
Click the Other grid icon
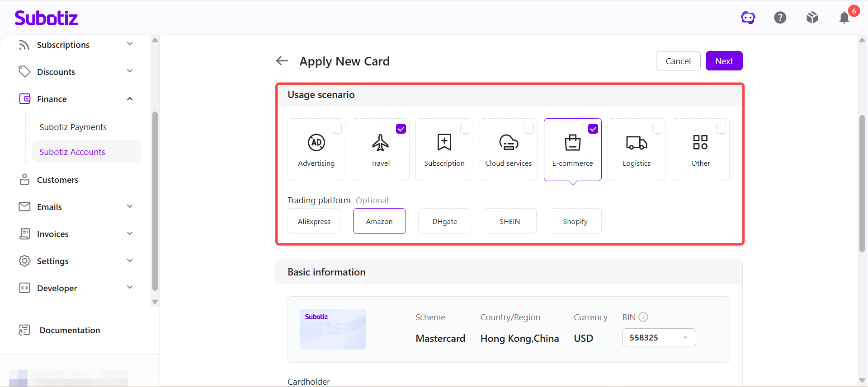click(x=700, y=142)
